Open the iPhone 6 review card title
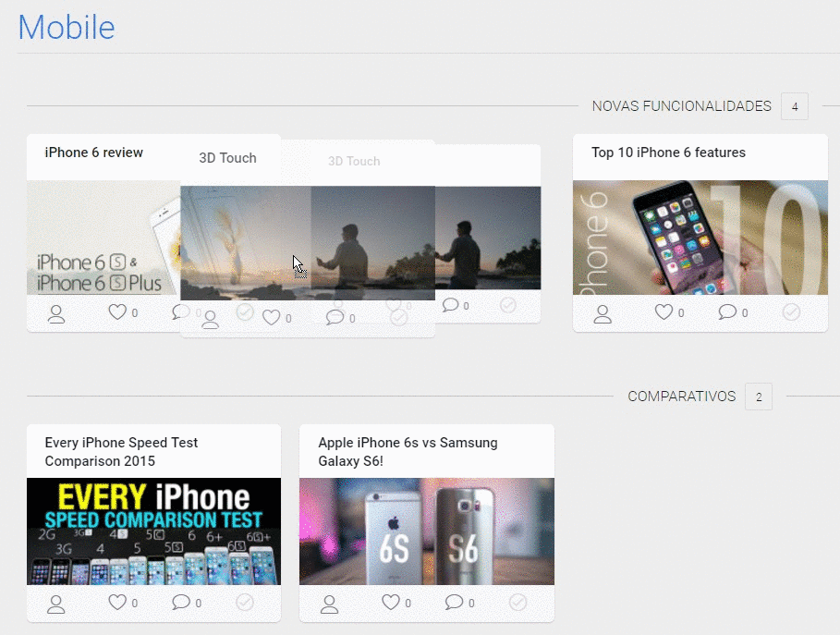Viewport: 840px width, 635px height. pyautogui.click(x=93, y=153)
